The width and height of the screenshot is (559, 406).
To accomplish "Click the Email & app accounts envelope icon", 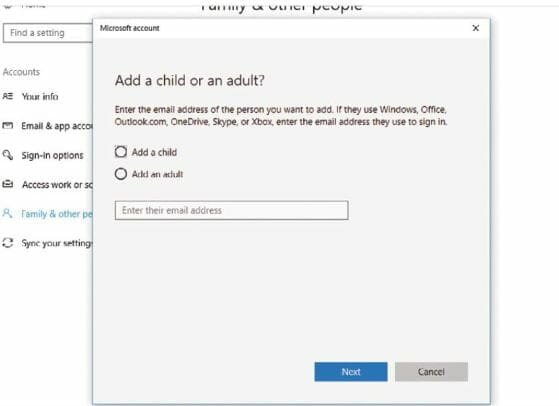I will tap(8, 125).
